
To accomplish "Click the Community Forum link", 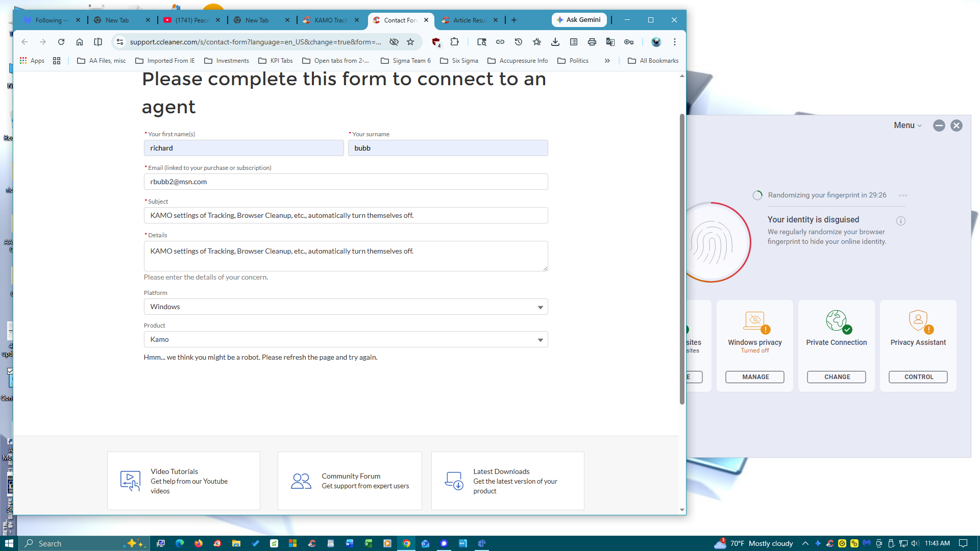I will pos(351,476).
